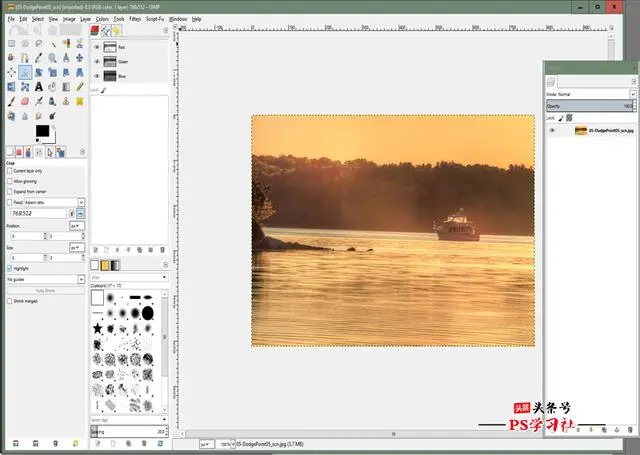
Task: Open the Colors menu
Action: coord(102,19)
